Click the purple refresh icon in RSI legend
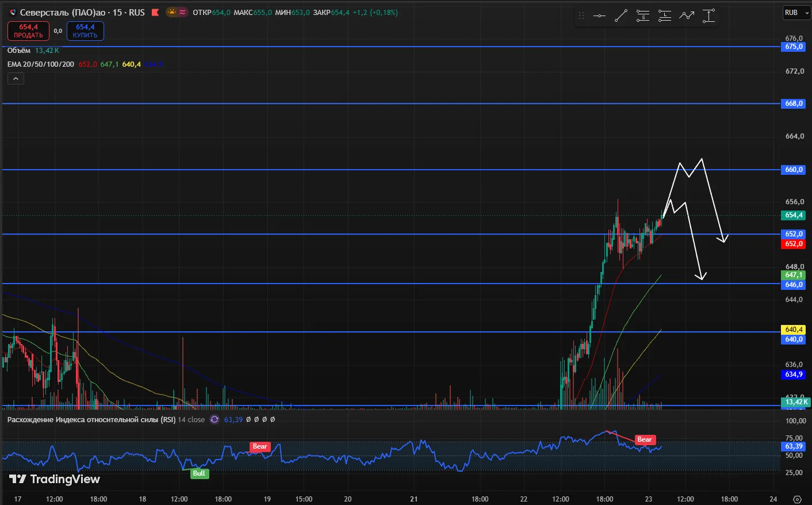This screenshot has height=505, width=812. click(215, 419)
